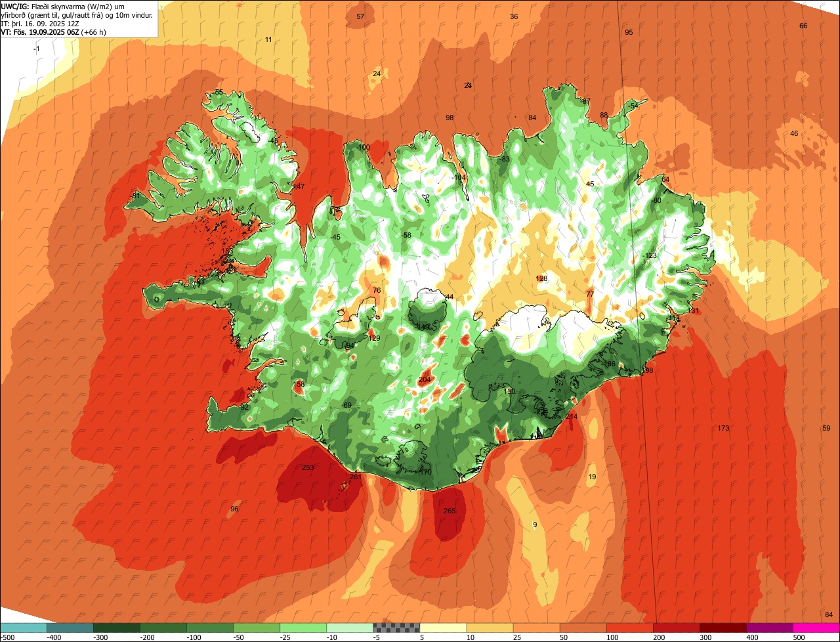Click the map value 253 off the southwest coast

pyautogui.click(x=308, y=467)
